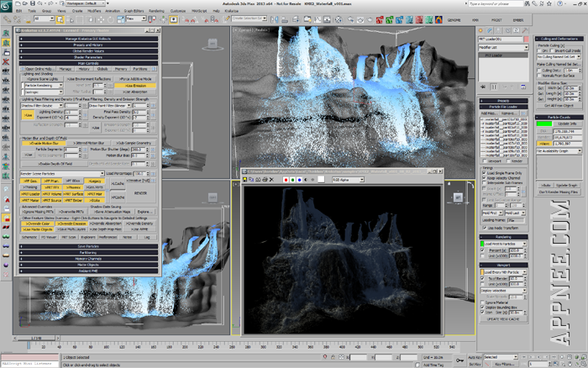
Task: Click the print image icon in render window
Action: click(x=265, y=180)
